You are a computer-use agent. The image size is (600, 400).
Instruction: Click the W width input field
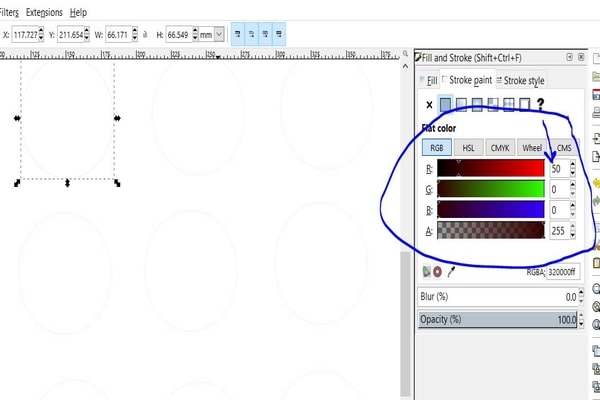pyautogui.click(x=118, y=34)
